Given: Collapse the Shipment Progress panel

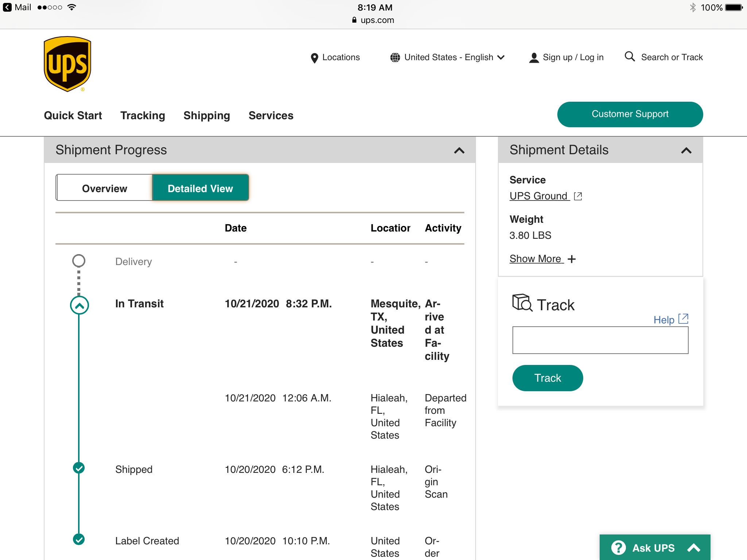Looking at the screenshot, I should pos(459,150).
